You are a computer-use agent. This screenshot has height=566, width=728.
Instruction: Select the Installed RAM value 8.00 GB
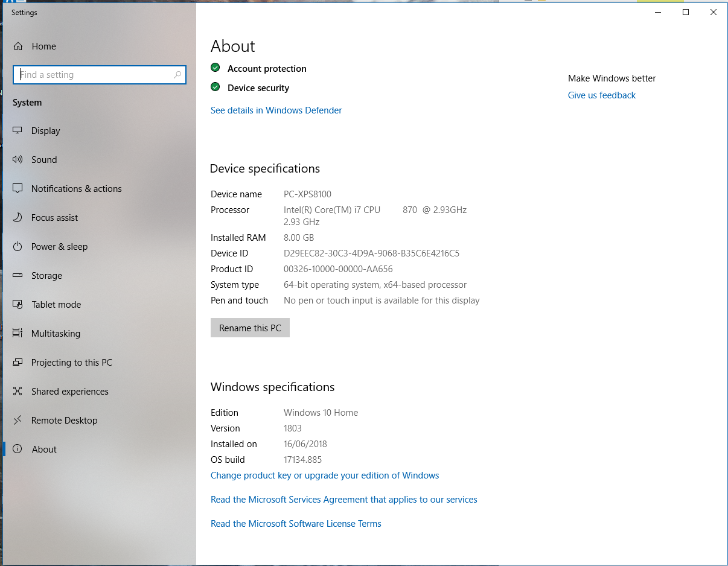299,238
